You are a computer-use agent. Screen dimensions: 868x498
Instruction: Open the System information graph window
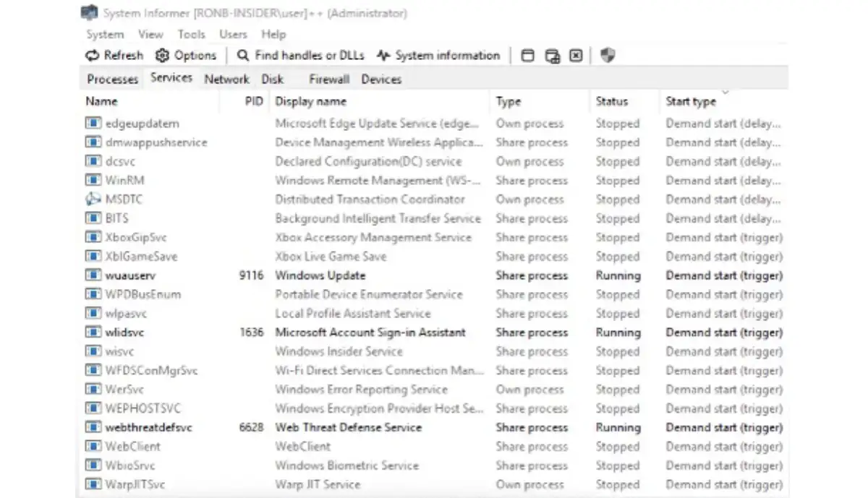tap(438, 56)
